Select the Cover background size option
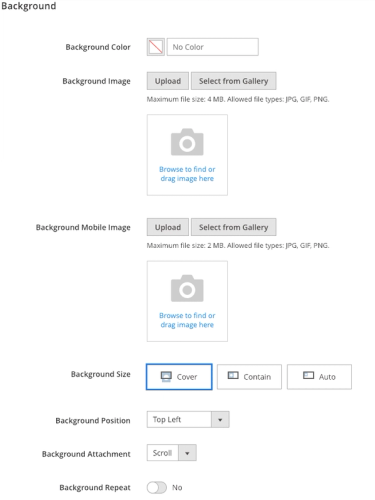 [179, 377]
